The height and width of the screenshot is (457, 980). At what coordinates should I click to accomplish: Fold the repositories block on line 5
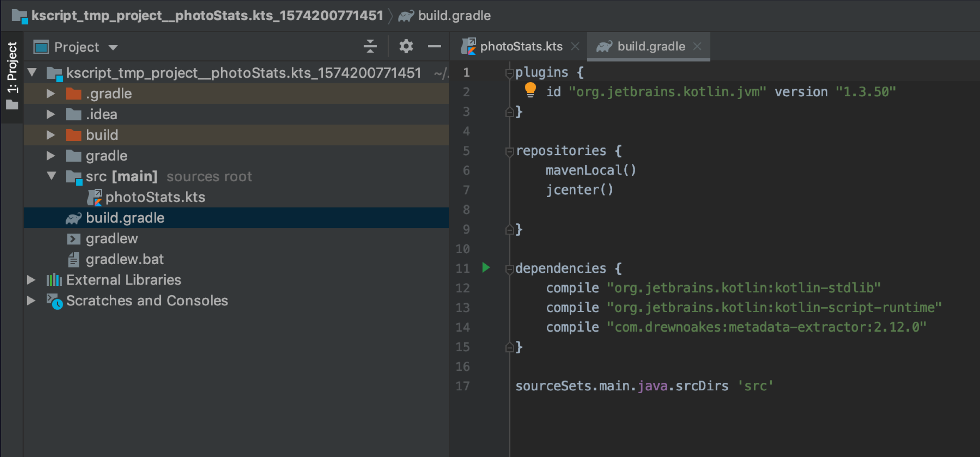509,152
